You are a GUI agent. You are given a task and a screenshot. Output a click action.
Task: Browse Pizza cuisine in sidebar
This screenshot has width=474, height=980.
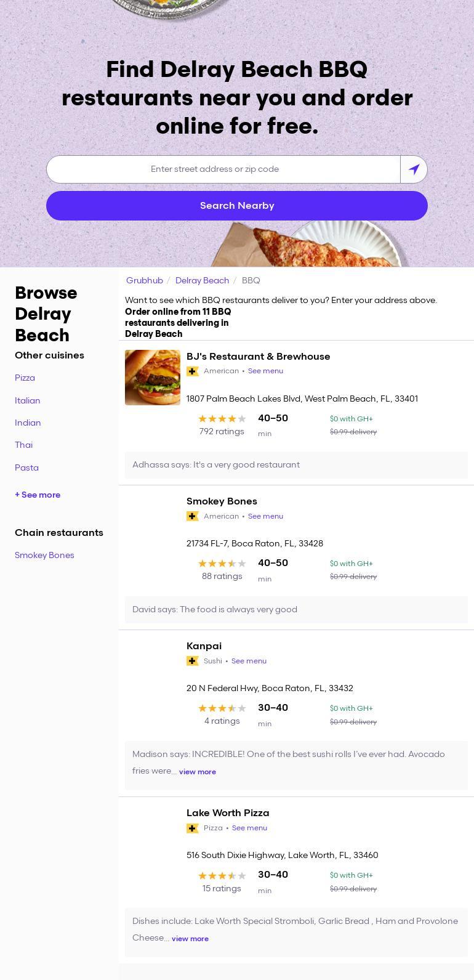[x=25, y=378]
